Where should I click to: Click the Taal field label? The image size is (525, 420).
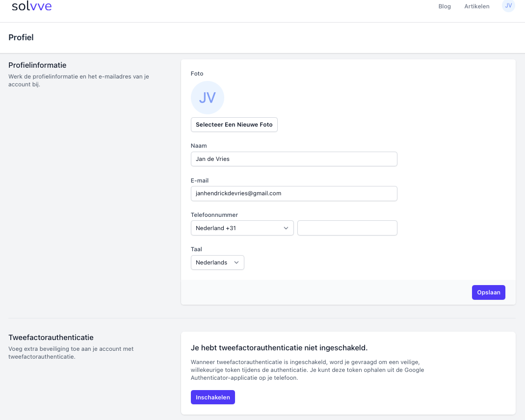(196, 249)
